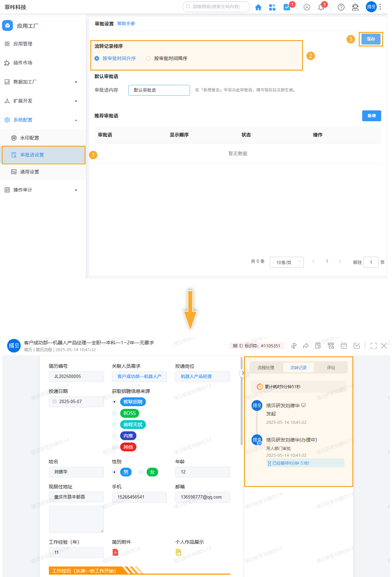Open the customer service headset icon
Viewport: 392px width, 577px height.
tap(355, 7)
